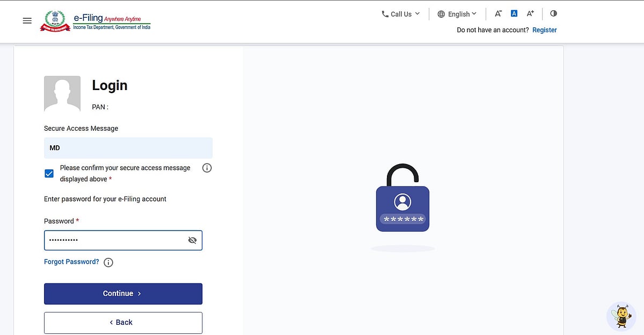
Task: Open the Register link
Action: click(545, 30)
